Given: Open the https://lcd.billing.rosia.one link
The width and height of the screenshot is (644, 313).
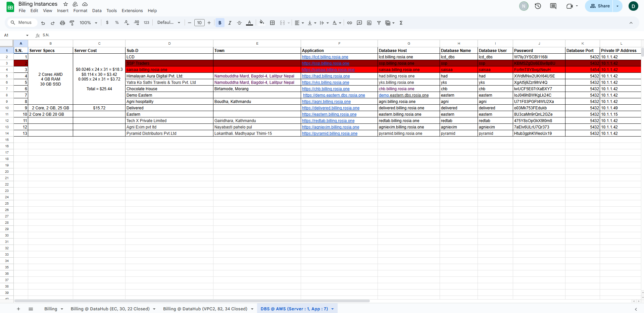Looking at the screenshot, I should point(325,57).
